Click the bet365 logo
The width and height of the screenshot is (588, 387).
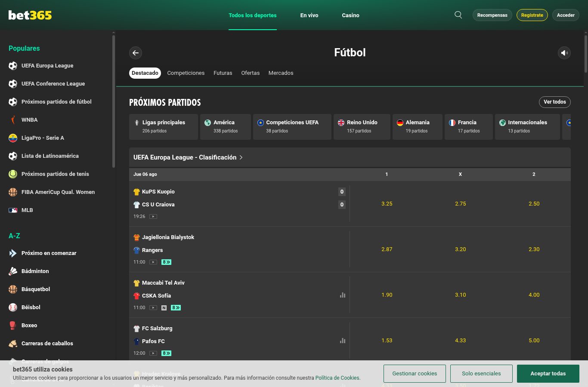pyautogui.click(x=30, y=15)
